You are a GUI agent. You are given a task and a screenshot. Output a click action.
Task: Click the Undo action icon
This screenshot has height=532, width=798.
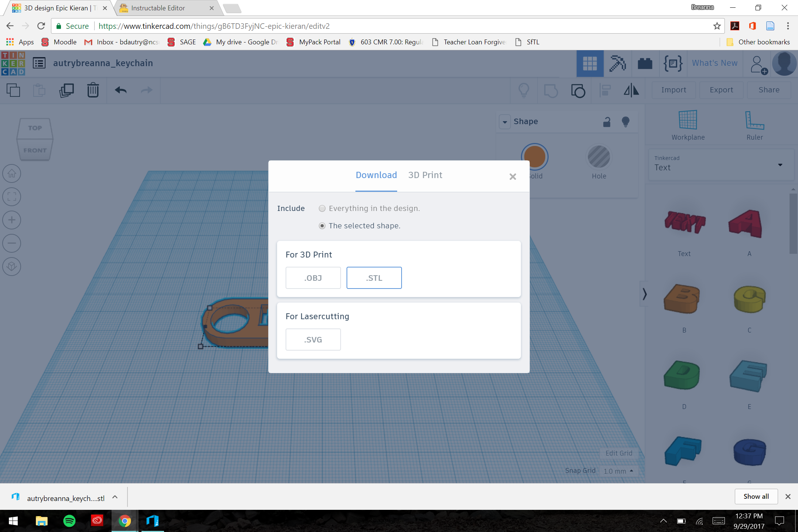[x=120, y=90]
